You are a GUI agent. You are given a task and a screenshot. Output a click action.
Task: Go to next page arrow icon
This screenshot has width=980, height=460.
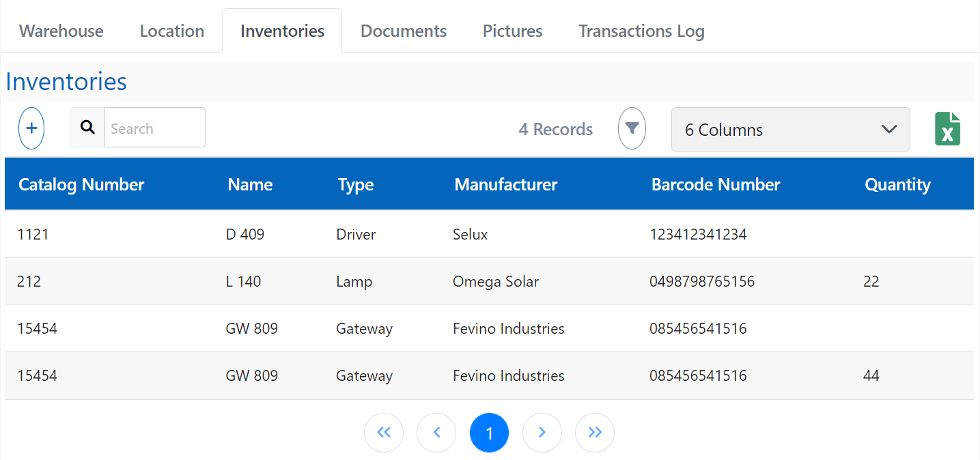542,433
